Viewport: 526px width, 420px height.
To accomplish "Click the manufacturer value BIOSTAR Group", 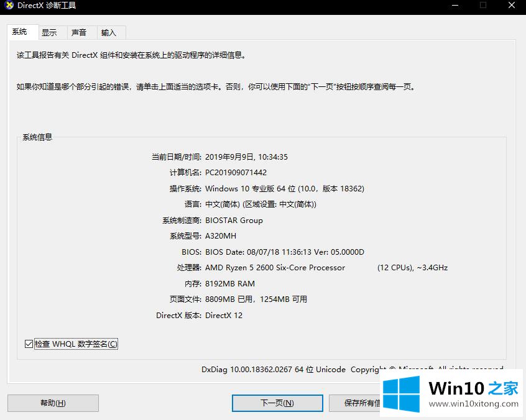I will click(x=234, y=220).
